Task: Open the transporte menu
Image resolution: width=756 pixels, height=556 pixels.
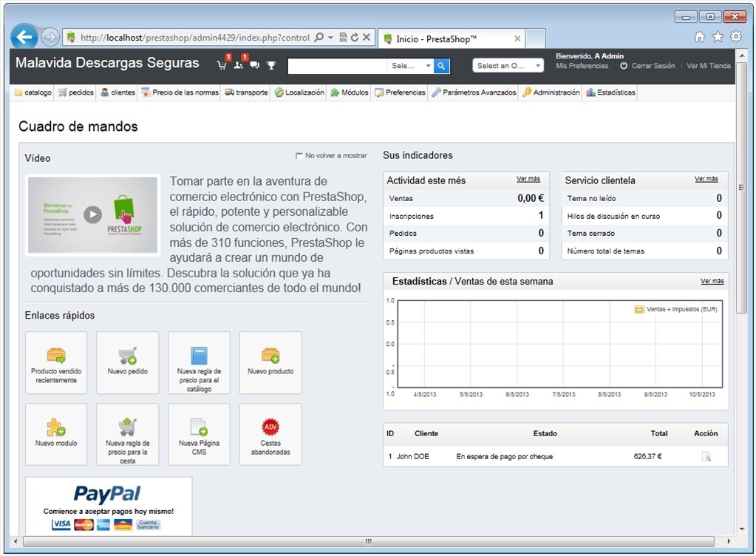Action: (246, 92)
